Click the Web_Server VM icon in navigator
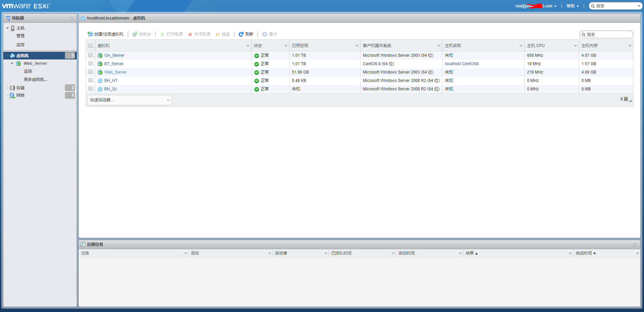This screenshot has height=312, width=644. pyautogui.click(x=18, y=63)
